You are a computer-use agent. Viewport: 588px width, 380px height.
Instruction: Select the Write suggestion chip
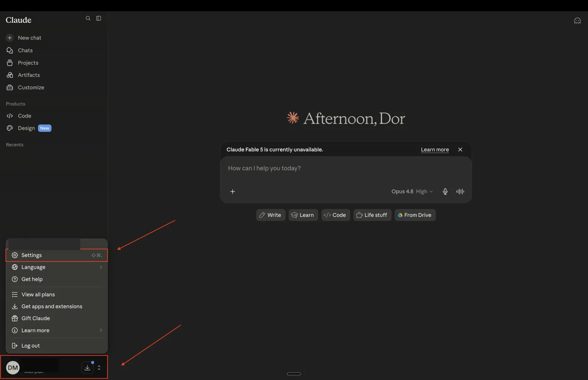(x=270, y=215)
